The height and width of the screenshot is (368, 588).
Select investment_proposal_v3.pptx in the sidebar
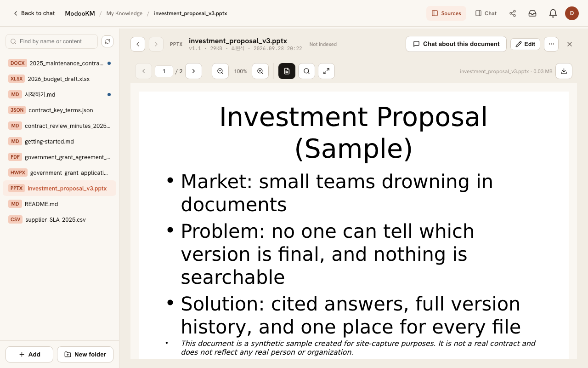[x=59, y=188]
